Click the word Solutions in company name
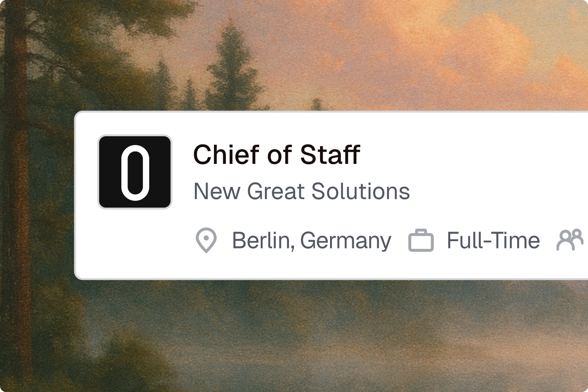Image resolution: width=588 pixels, height=392 pixels. [x=361, y=191]
